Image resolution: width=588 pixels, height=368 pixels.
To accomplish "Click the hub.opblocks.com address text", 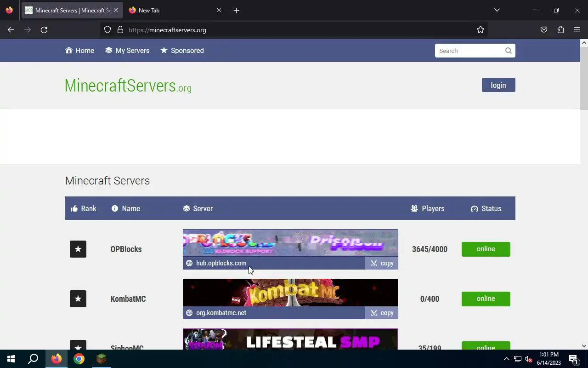I will (x=221, y=263).
